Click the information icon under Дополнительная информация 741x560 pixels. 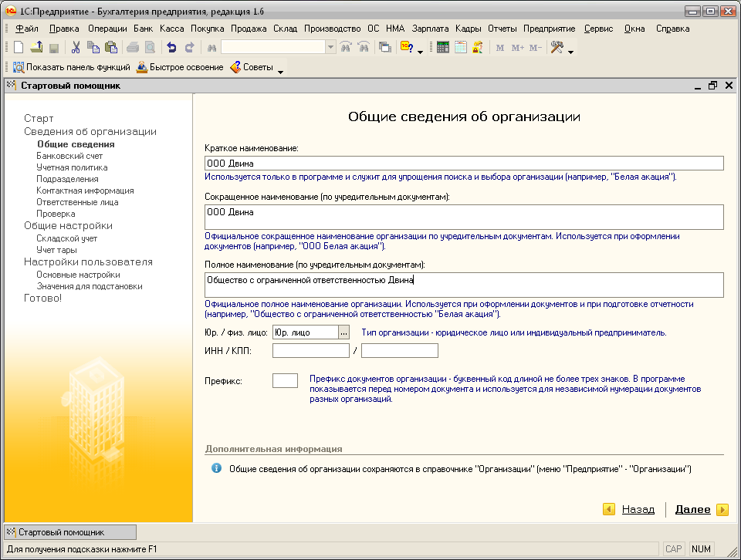point(216,468)
